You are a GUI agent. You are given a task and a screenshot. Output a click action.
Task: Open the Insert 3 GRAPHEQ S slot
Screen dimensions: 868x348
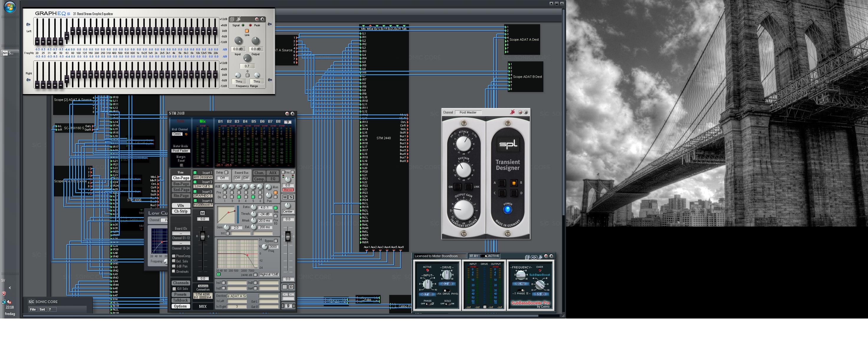tap(203, 196)
